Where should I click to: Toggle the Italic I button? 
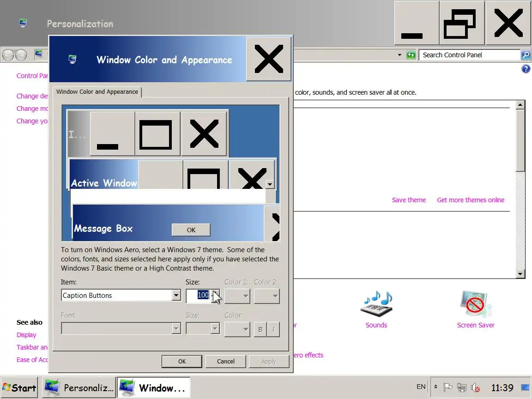[x=273, y=329]
